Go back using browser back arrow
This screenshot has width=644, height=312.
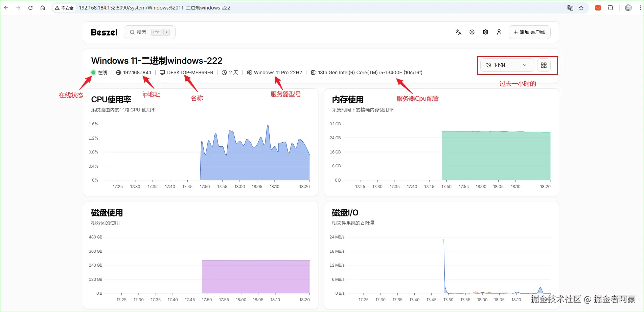pos(6,8)
